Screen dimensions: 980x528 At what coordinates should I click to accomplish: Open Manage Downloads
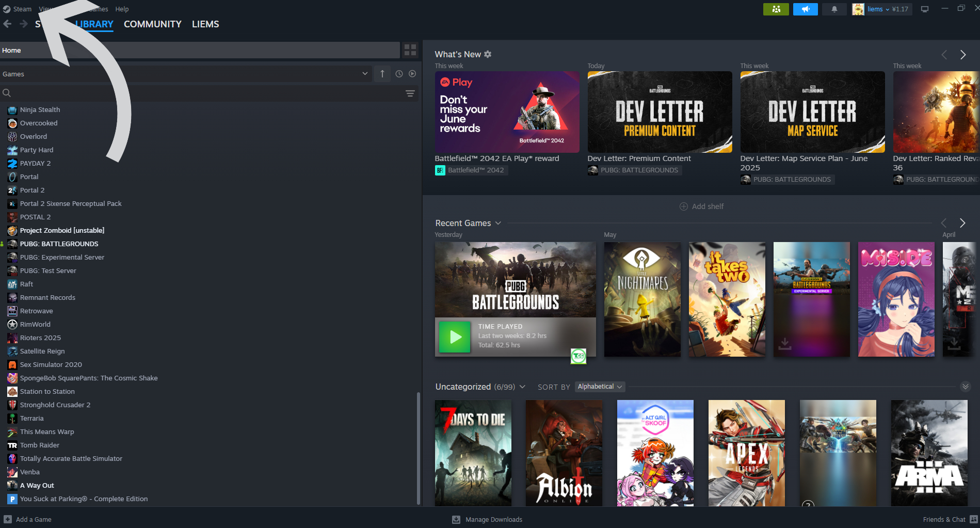[488, 519]
